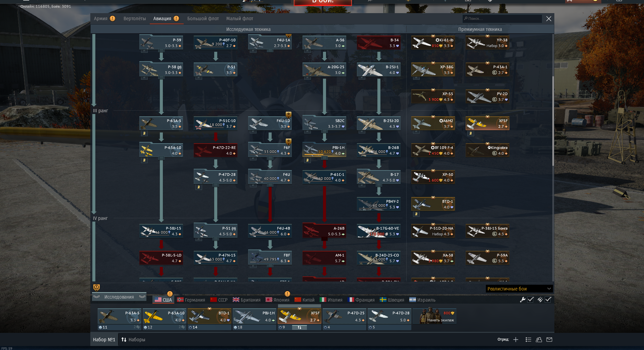Select the premium Kingcobra card
The image size is (644, 350).
click(488, 150)
